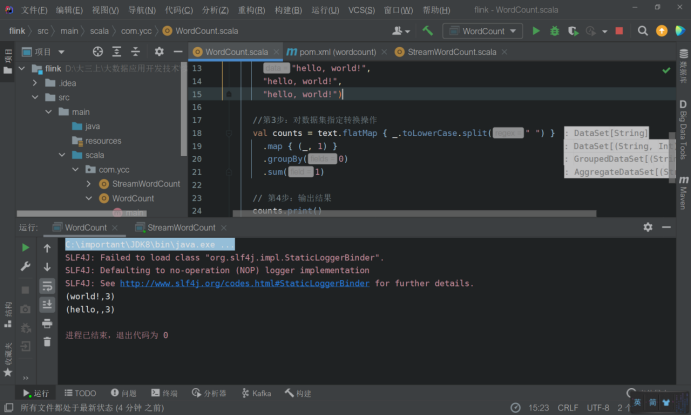The image size is (692, 415).
Task: Close the WordCount.scala editor tab
Action: click(276, 52)
